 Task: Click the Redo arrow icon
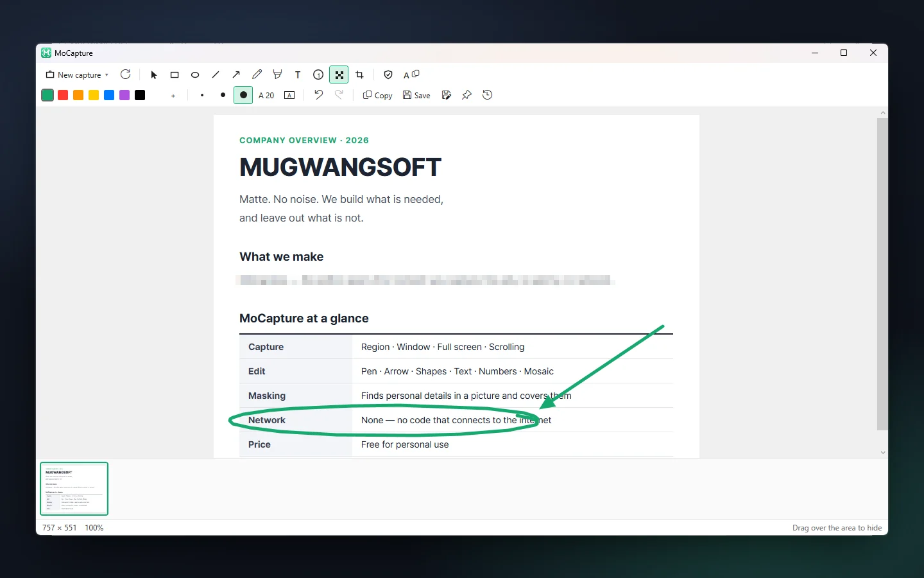click(x=339, y=95)
